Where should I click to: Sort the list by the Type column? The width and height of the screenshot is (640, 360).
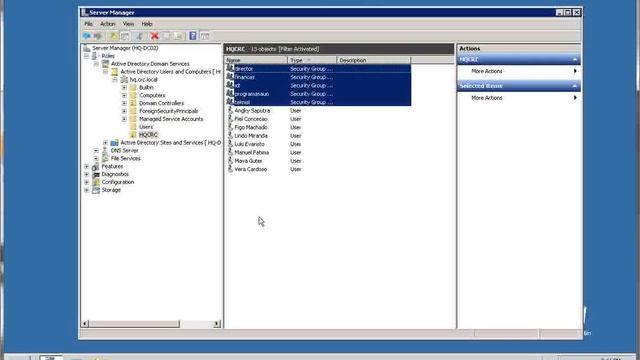tap(312, 60)
